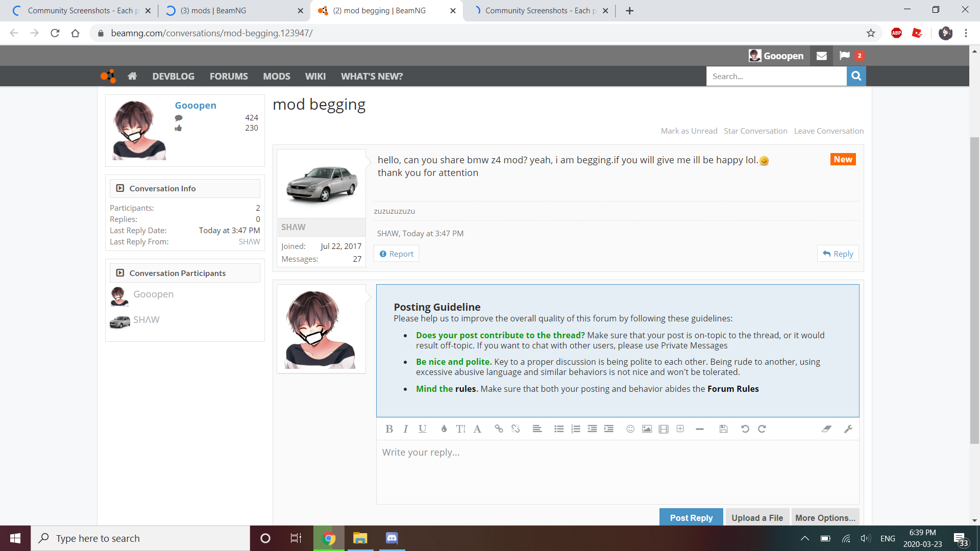This screenshot has width=980, height=551.
Task: Click Post Reply button
Action: coord(691,517)
